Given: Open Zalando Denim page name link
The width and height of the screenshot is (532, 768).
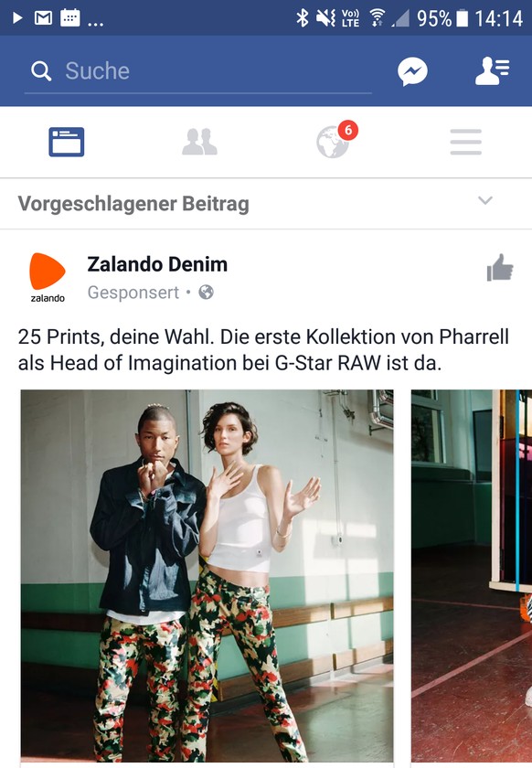Looking at the screenshot, I should pyautogui.click(x=157, y=264).
